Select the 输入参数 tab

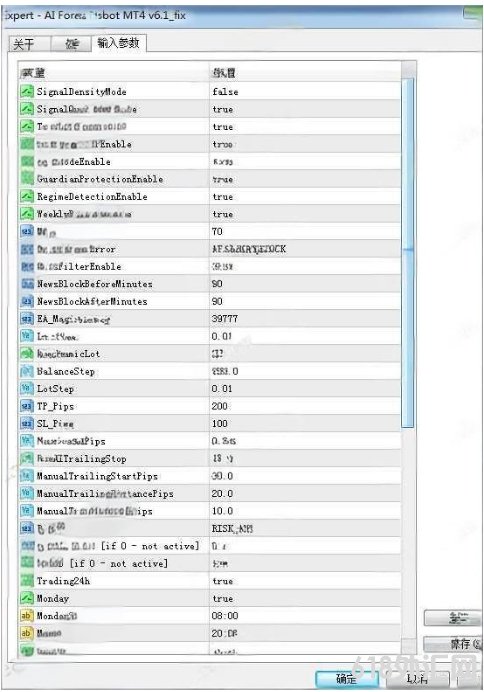click(118, 43)
